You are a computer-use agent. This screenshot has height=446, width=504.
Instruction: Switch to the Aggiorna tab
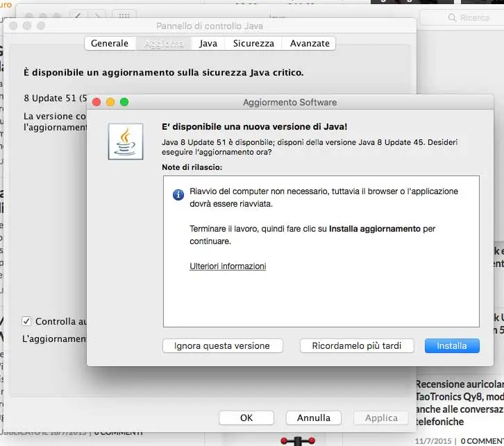tap(164, 43)
